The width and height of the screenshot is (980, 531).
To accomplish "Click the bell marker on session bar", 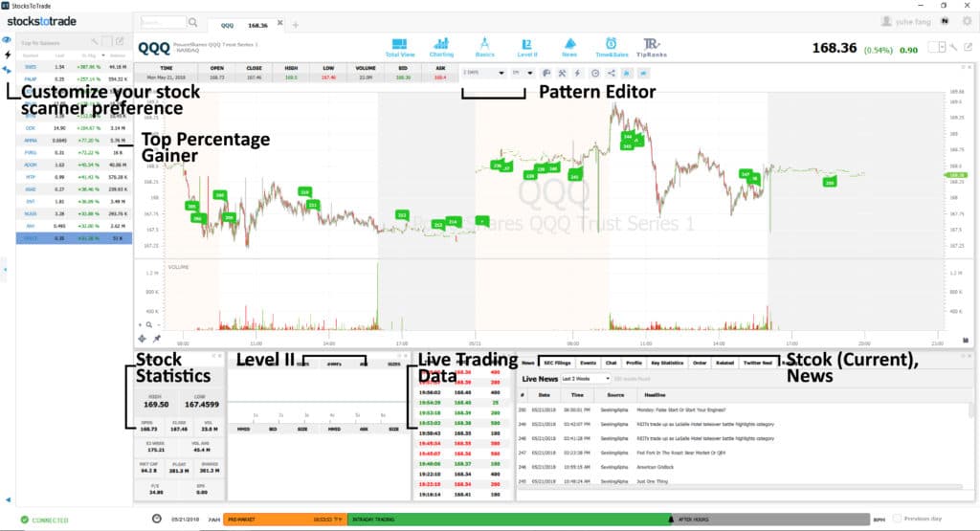I will click(671, 520).
